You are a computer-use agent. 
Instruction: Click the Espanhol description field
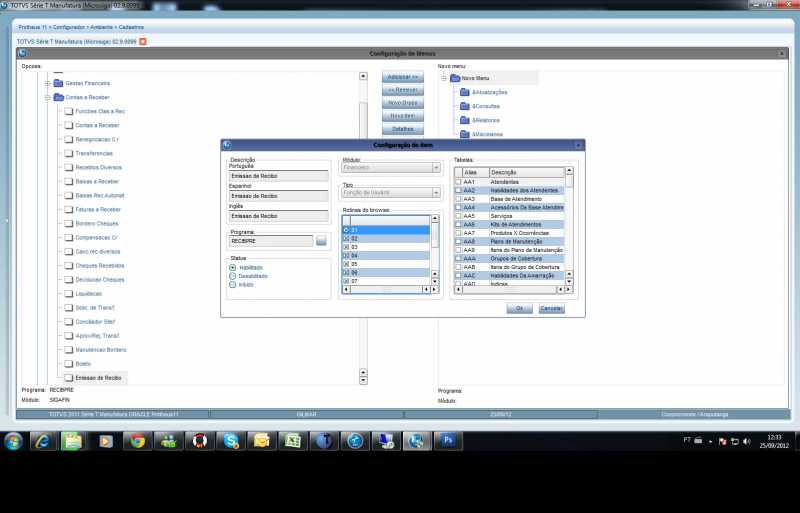coord(279,196)
